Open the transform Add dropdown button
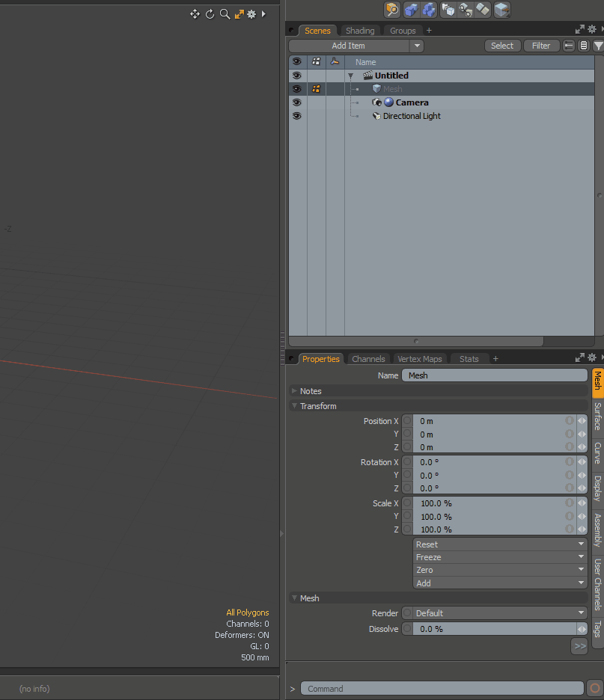 (x=500, y=583)
